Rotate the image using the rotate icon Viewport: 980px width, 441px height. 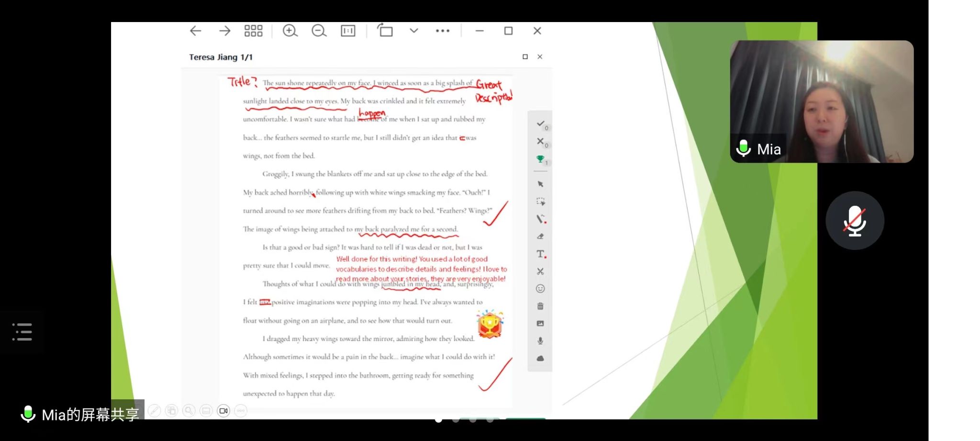pos(385,31)
